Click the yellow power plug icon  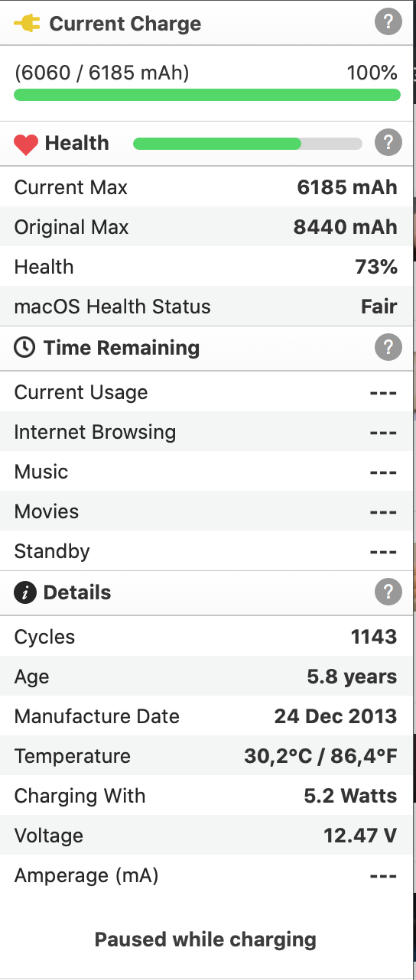(x=27, y=24)
